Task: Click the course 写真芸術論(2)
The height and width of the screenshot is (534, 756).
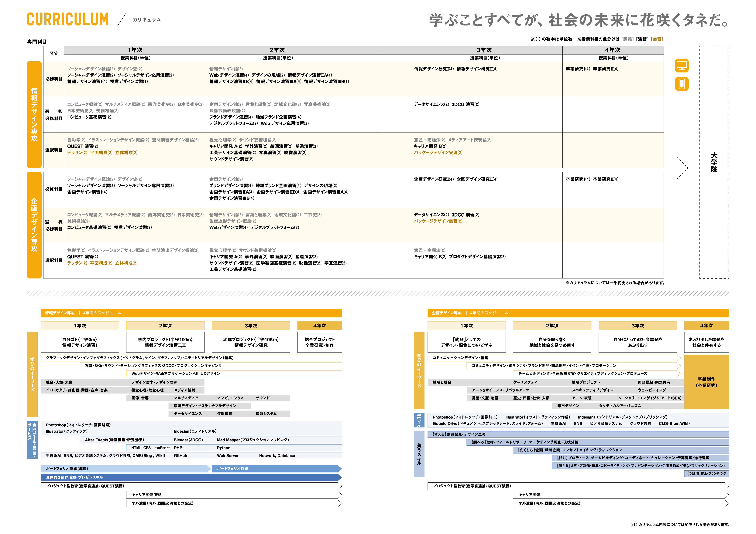Action: click(x=317, y=104)
